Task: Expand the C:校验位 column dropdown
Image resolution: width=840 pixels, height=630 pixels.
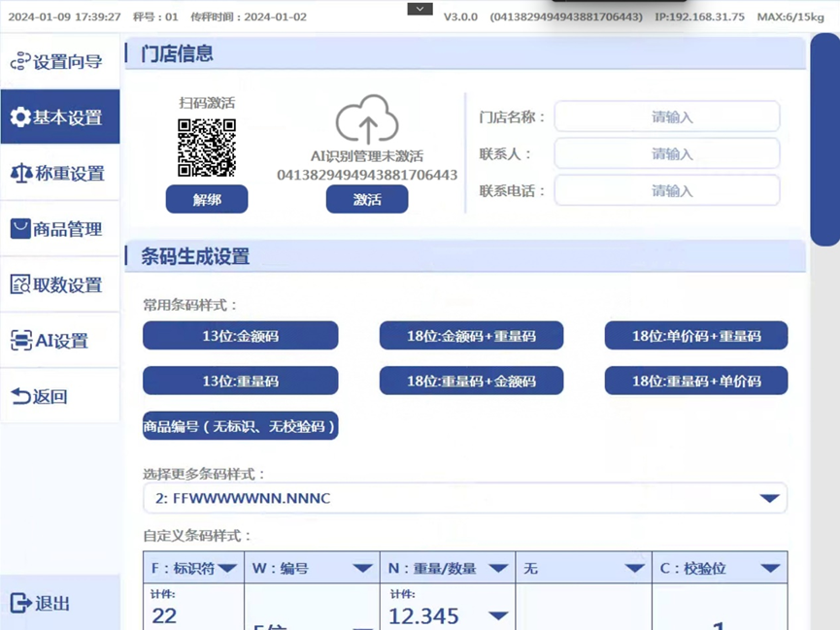Action: [x=770, y=569]
